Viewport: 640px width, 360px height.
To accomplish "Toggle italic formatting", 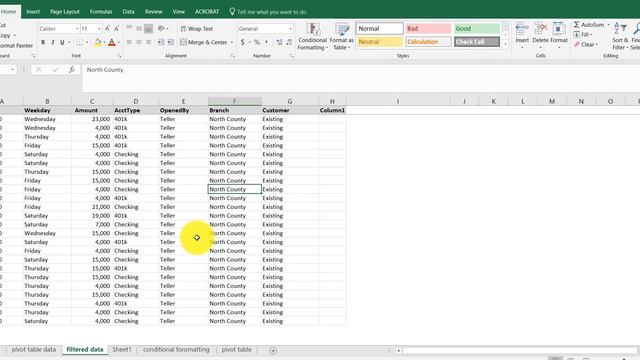I will (53, 42).
